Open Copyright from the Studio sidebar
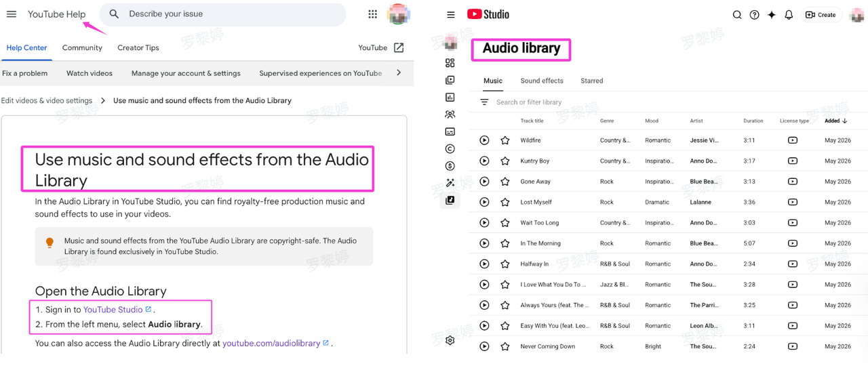This screenshot has height=368, width=868. pyautogui.click(x=450, y=148)
